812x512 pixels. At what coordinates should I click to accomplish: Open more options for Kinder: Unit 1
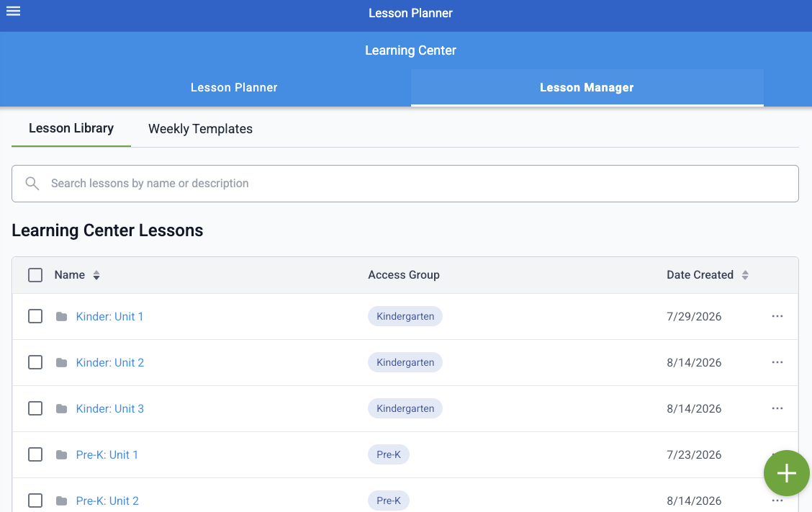(x=777, y=316)
